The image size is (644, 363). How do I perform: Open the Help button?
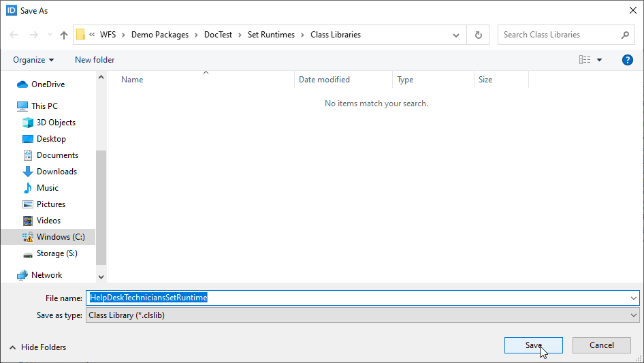[x=627, y=60]
